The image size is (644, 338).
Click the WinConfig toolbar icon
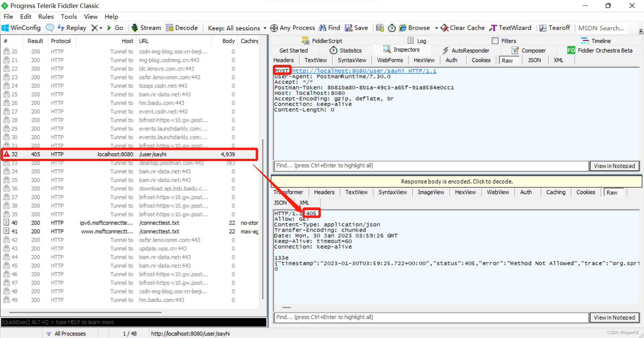[21, 28]
